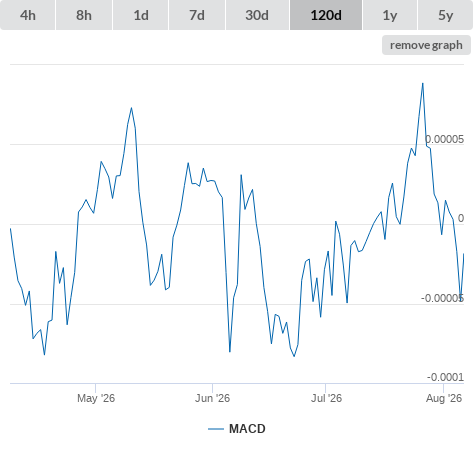Show the 1y time range
The image size is (474, 455).
(390, 15)
